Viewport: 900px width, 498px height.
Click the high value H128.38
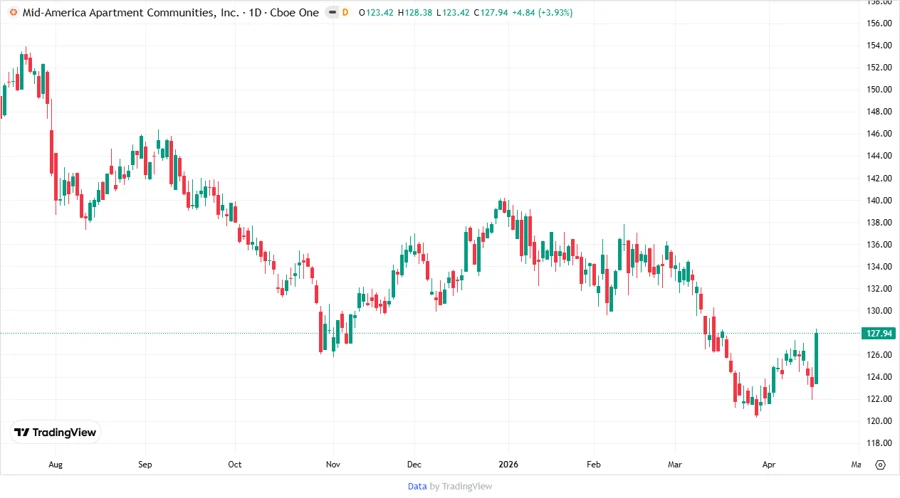415,12
